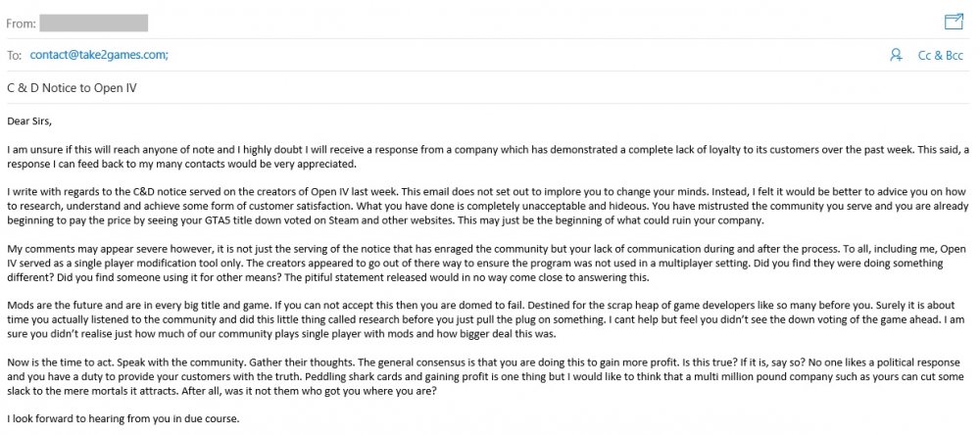Click the "To:" label

tap(15, 56)
